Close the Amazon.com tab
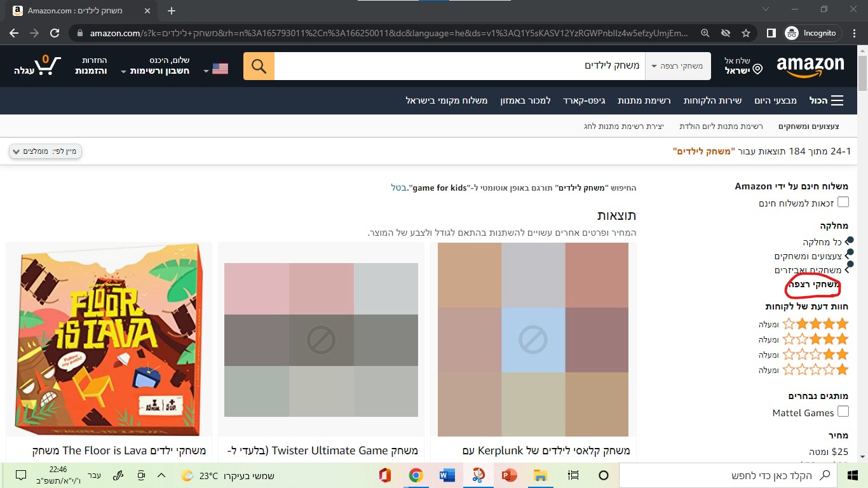868x488 pixels. [x=147, y=11]
